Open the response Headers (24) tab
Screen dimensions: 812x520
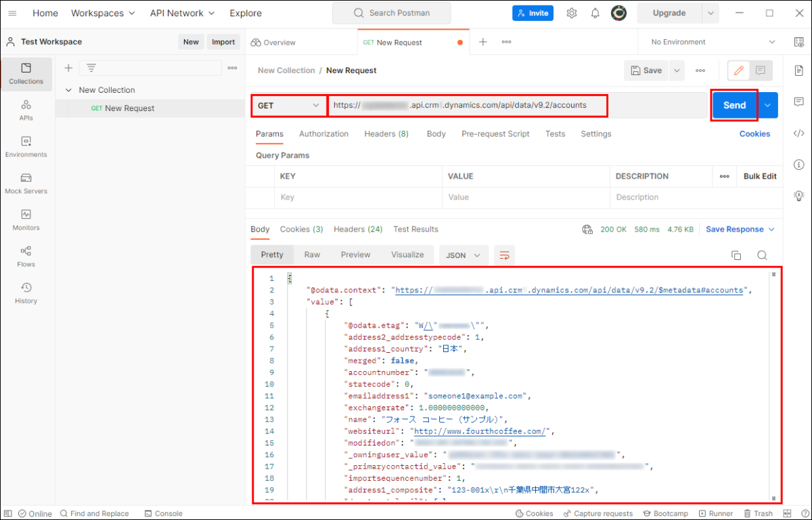358,230
